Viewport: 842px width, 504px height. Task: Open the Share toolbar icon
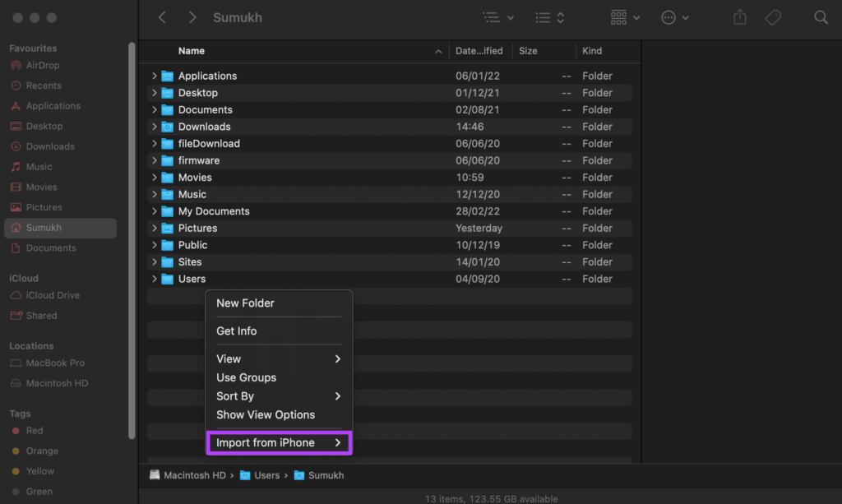pos(739,17)
